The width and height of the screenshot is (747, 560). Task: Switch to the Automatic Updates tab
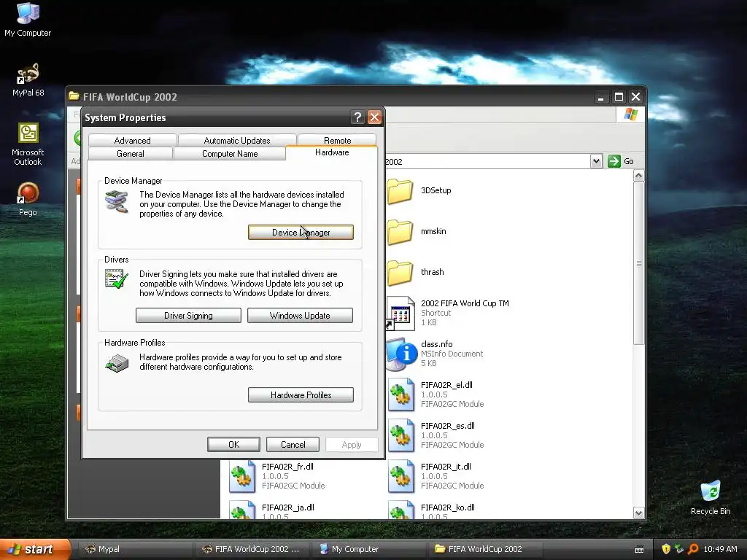[237, 140]
